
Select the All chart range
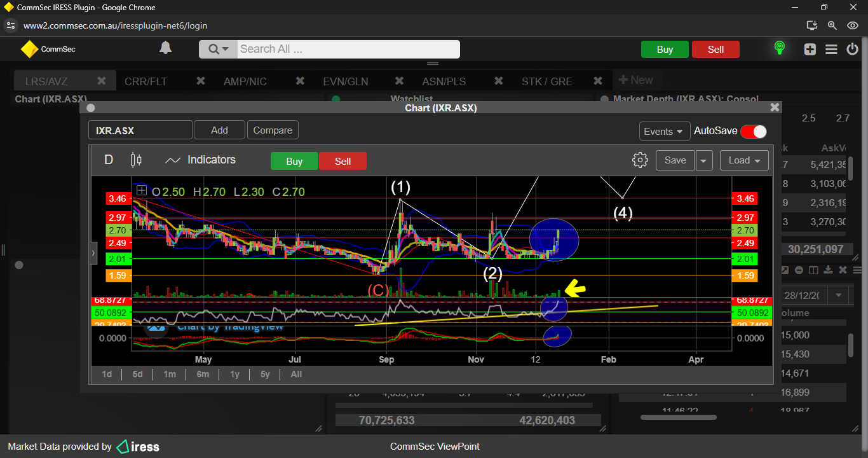(x=296, y=374)
